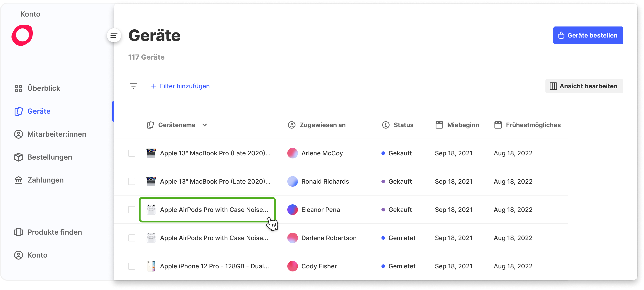Collapse sidebar with the hamburger toggle icon

pyautogui.click(x=114, y=36)
